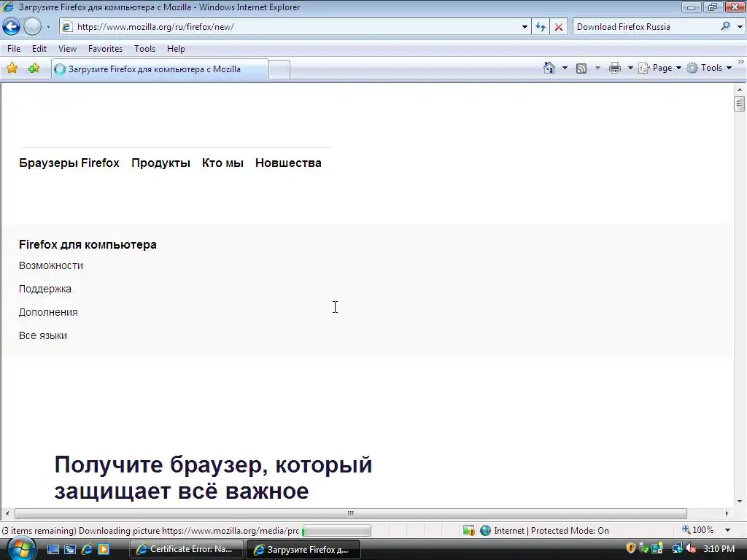The height and width of the screenshot is (560, 747).
Task: Open the File menu
Action: [14, 49]
